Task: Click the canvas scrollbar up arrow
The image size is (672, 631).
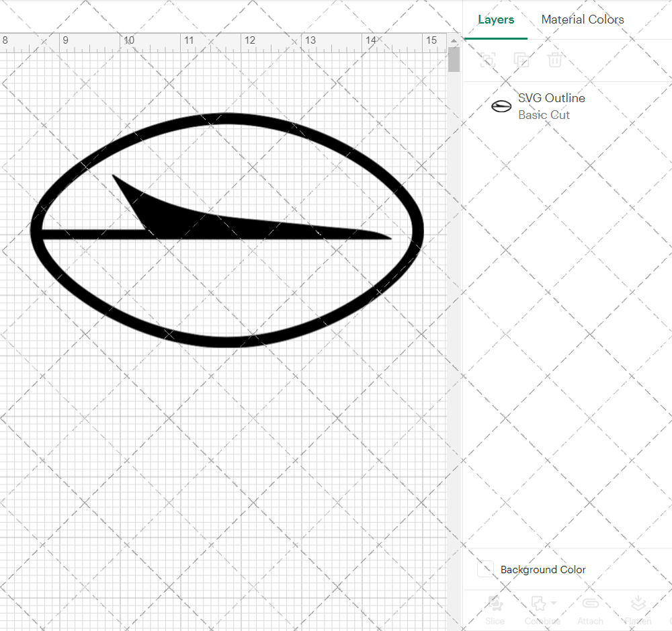Action: pyautogui.click(x=454, y=41)
